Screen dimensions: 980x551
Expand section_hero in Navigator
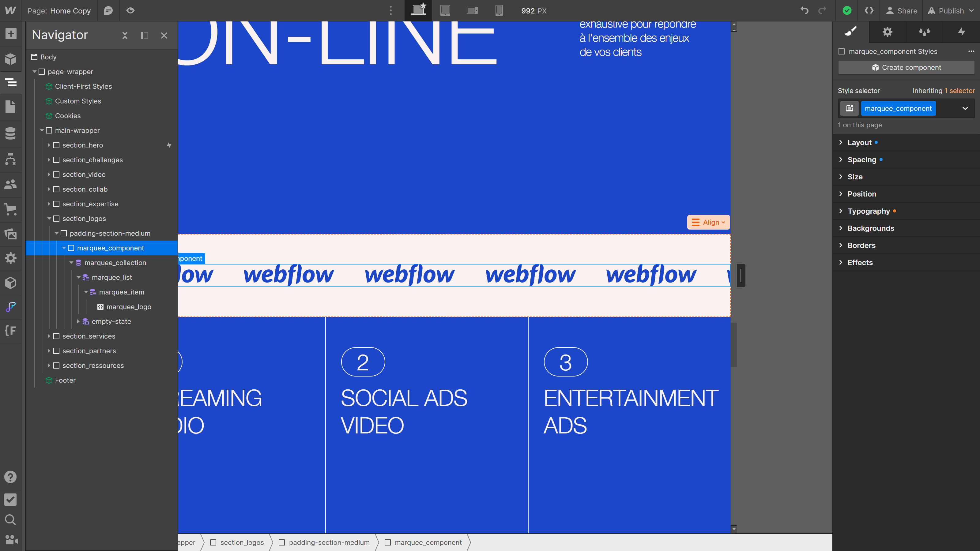(x=49, y=145)
